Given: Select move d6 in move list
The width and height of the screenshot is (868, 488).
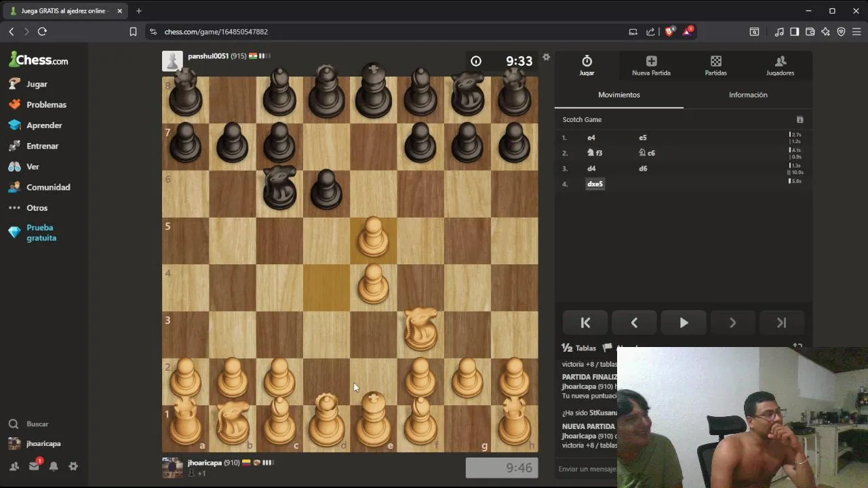Looking at the screenshot, I should (x=643, y=169).
